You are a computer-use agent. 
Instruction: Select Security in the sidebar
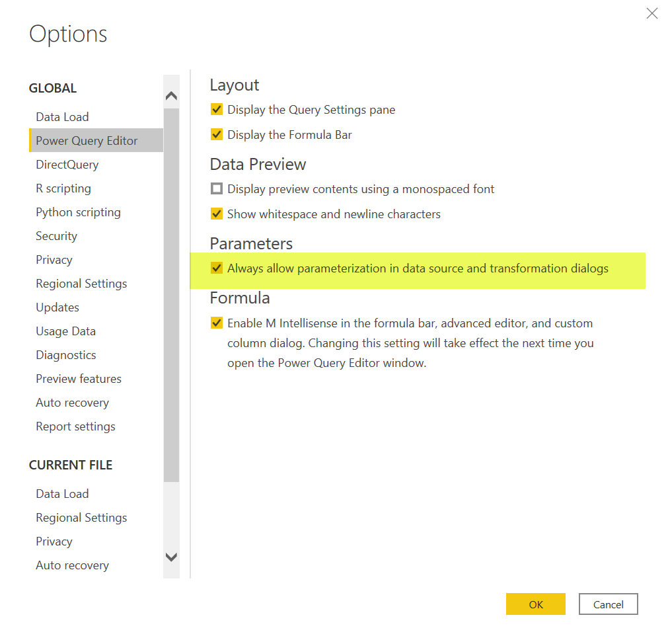coord(56,236)
